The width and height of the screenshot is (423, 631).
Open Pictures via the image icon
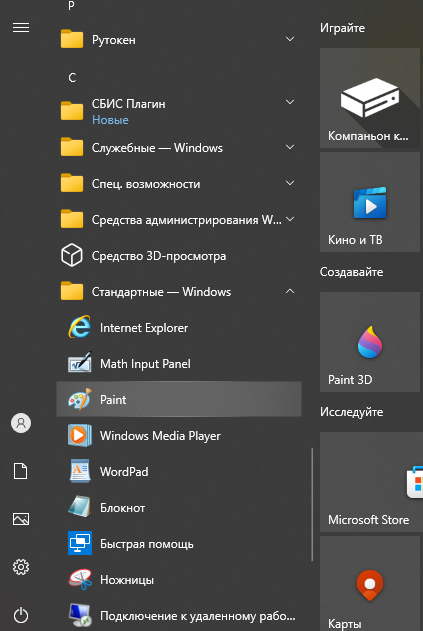click(x=21, y=519)
